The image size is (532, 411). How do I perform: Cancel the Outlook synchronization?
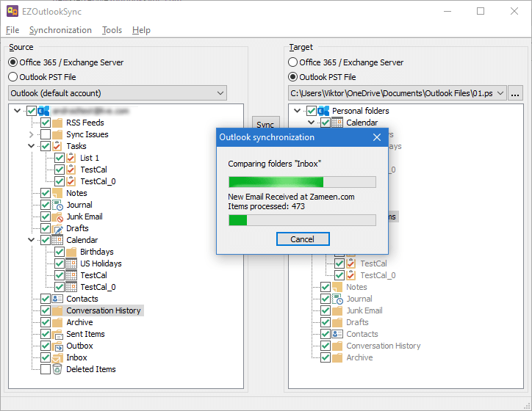303,239
